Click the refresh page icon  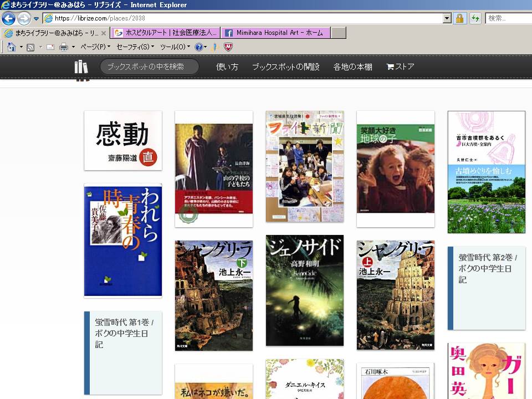pyautogui.click(x=475, y=18)
